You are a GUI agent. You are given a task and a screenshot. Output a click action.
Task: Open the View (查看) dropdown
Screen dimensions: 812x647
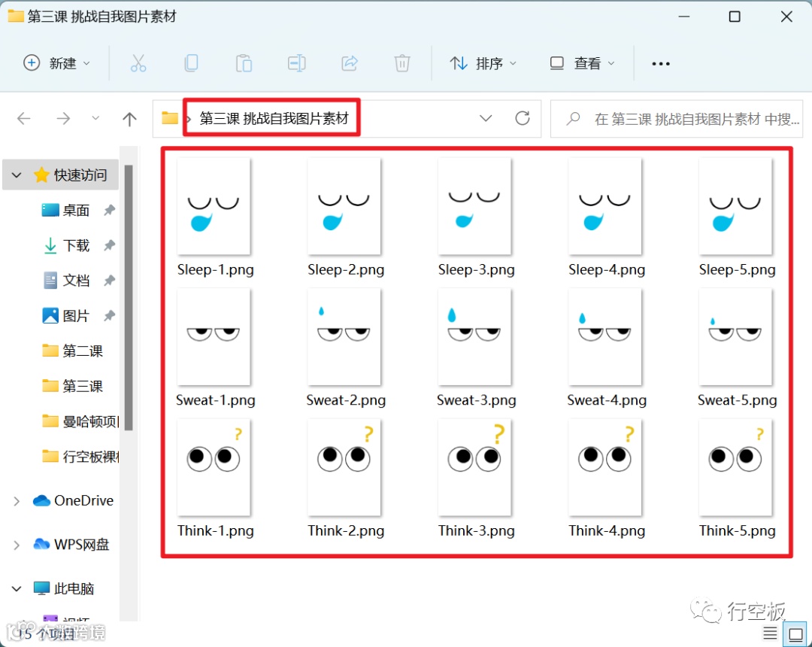click(582, 63)
